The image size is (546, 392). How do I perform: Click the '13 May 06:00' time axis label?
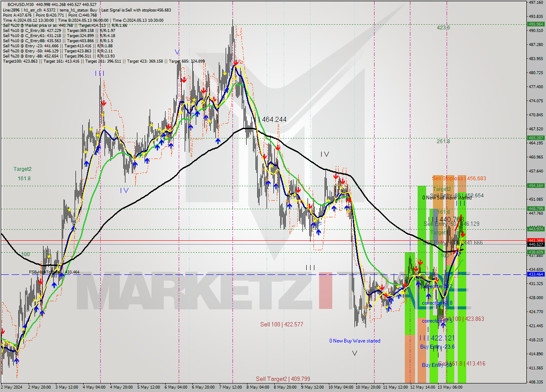click(x=450, y=388)
